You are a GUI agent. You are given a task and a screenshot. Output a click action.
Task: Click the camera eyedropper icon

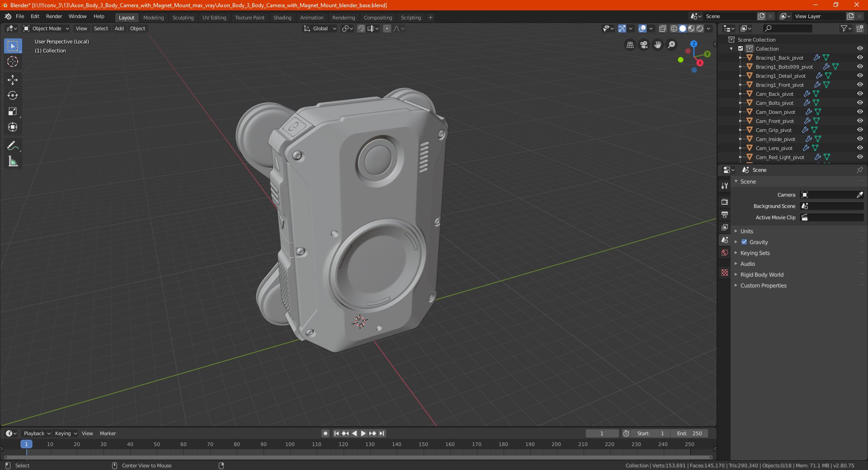[859, 195]
